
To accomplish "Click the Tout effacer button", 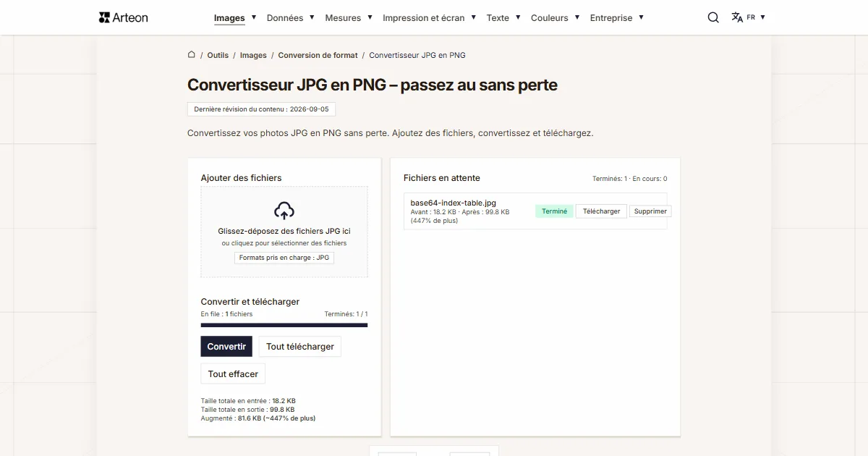I will [x=233, y=374].
